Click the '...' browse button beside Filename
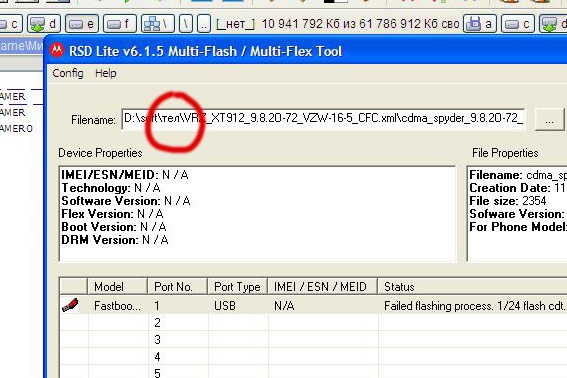This screenshot has width=567, height=378. (x=549, y=119)
